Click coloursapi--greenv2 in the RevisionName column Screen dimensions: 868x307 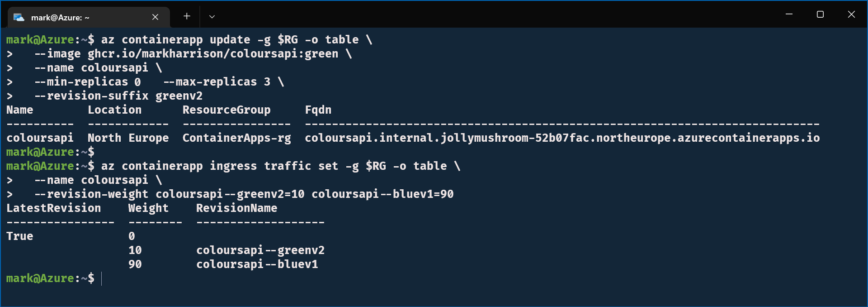260,250
